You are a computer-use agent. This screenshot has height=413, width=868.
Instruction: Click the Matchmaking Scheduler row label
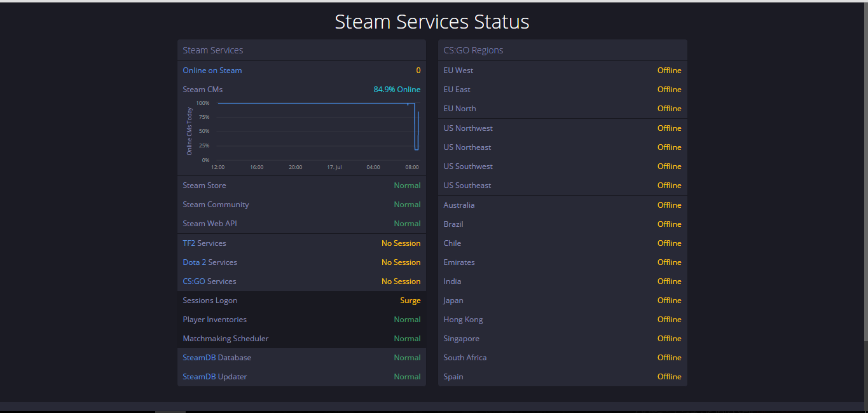[x=226, y=339]
